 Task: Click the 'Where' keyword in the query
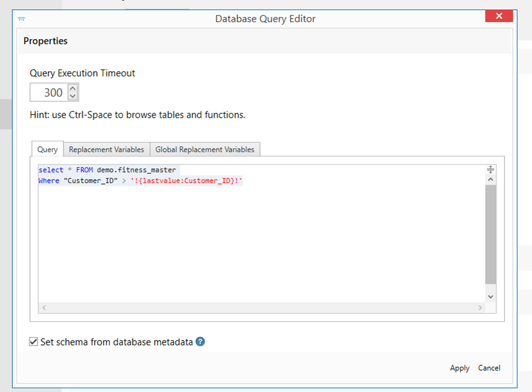pos(49,181)
